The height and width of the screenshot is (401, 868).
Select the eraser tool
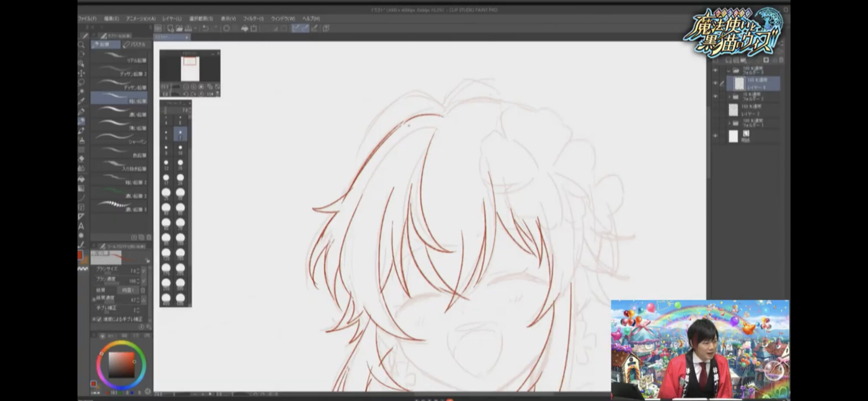point(81,159)
